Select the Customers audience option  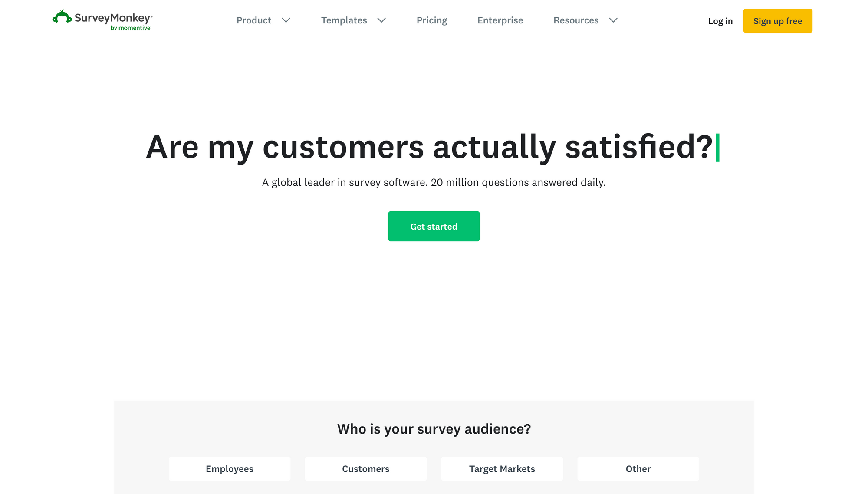[365, 468]
